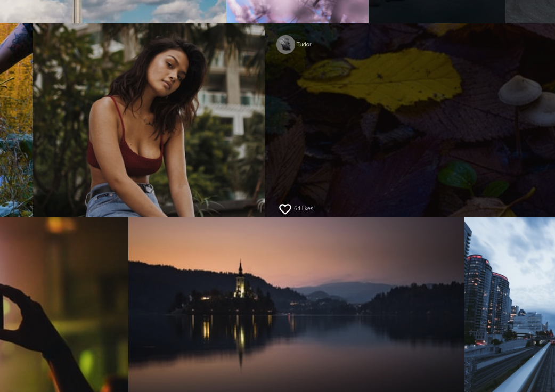This screenshot has width=555, height=392.
Task: Click the Tudor username link
Action: pyautogui.click(x=304, y=45)
